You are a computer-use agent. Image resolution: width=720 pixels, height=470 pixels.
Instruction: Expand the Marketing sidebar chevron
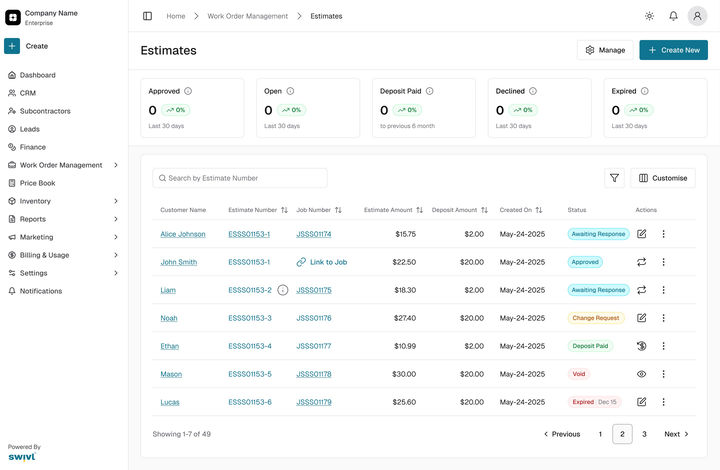[x=116, y=237]
